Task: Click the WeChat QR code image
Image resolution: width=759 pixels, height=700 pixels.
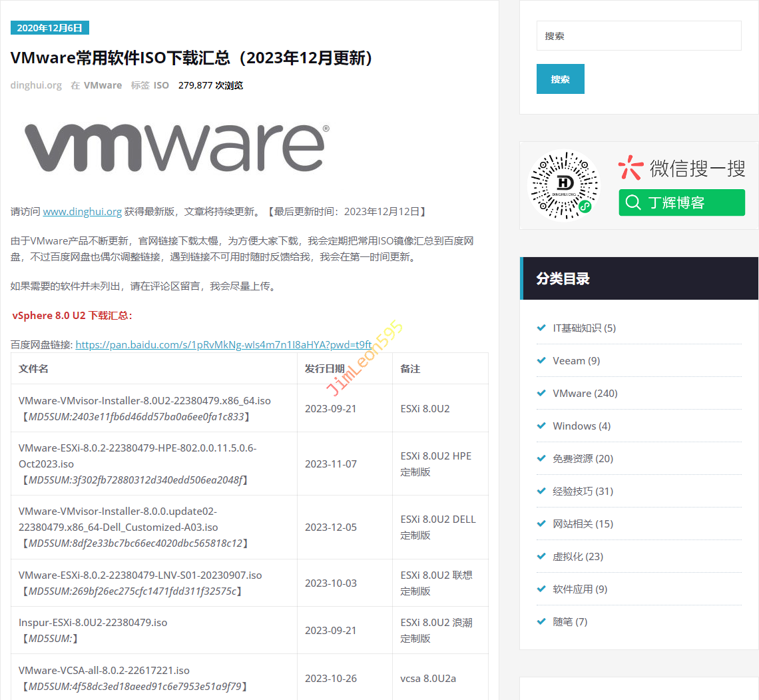Action: 563,184
